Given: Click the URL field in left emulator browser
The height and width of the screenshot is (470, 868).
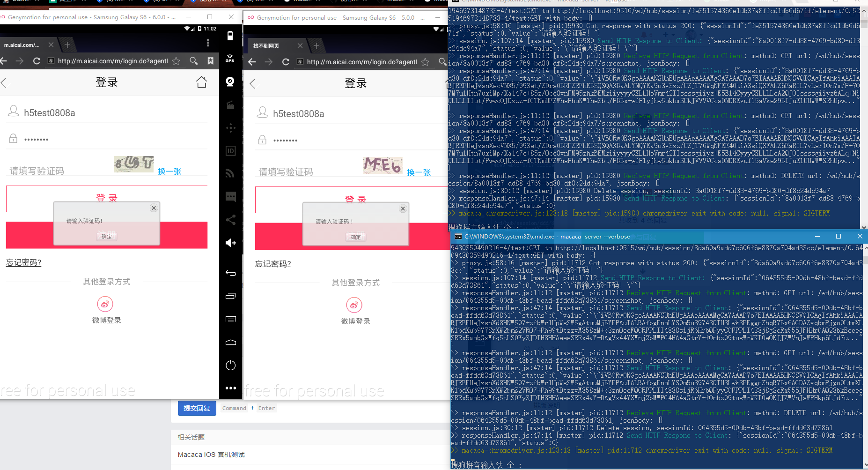Looking at the screenshot, I should point(112,61).
